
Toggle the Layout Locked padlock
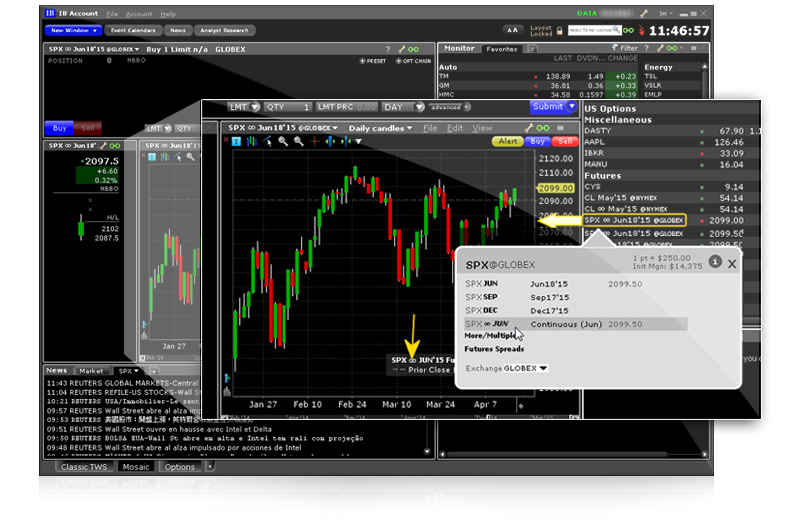[560, 31]
